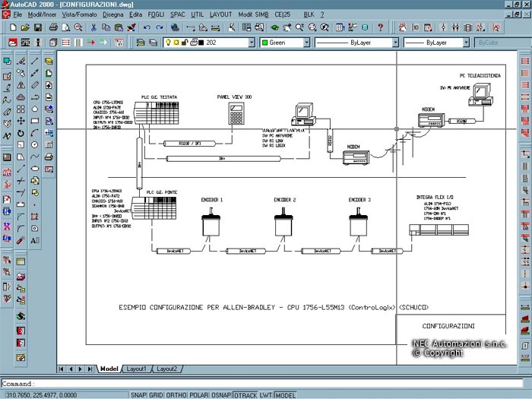Viewport: 532px width, 399px height.
Task: Toggle LWT lineweight display
Action: tap(266, 395)
